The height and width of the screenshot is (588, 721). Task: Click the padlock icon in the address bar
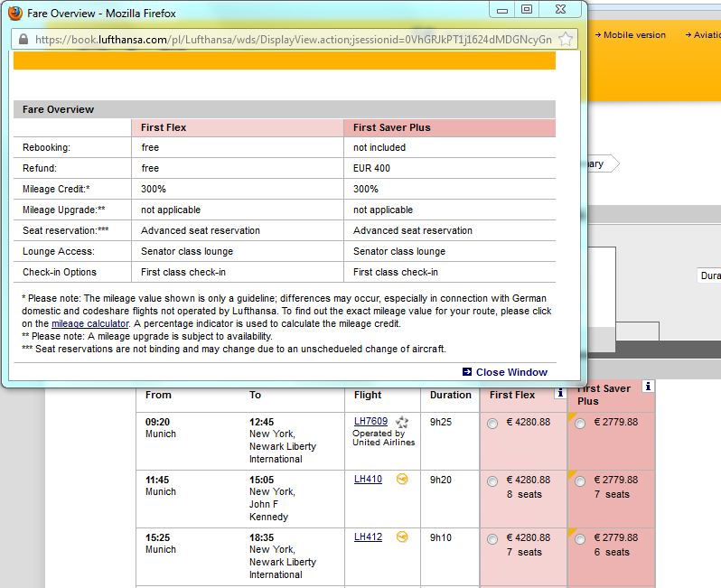point(23,40)
